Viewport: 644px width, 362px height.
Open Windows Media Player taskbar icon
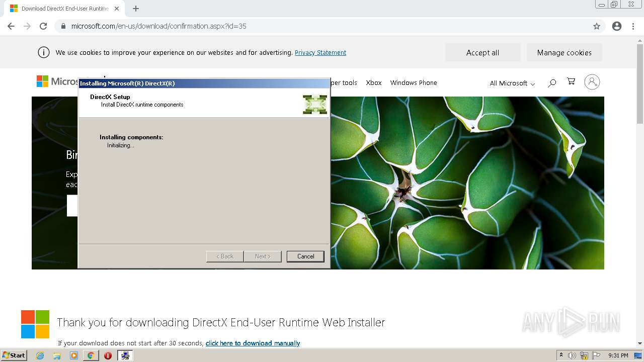click(x=74, y=355)
